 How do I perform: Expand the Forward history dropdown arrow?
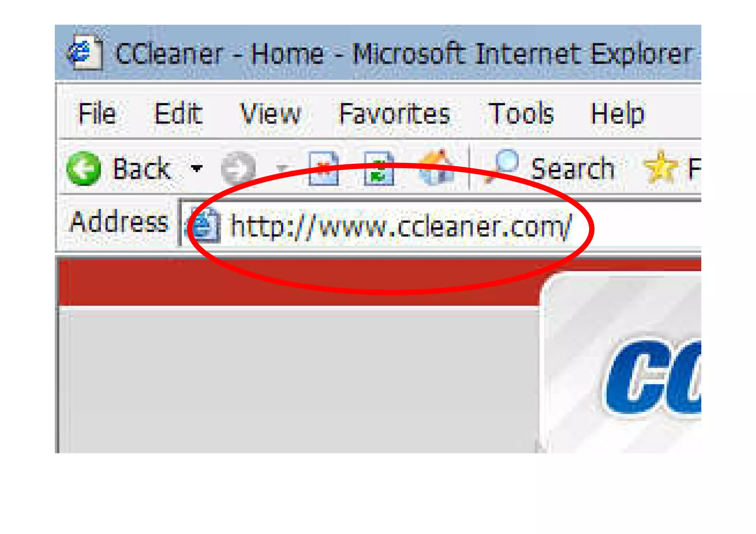pos(282,169)
